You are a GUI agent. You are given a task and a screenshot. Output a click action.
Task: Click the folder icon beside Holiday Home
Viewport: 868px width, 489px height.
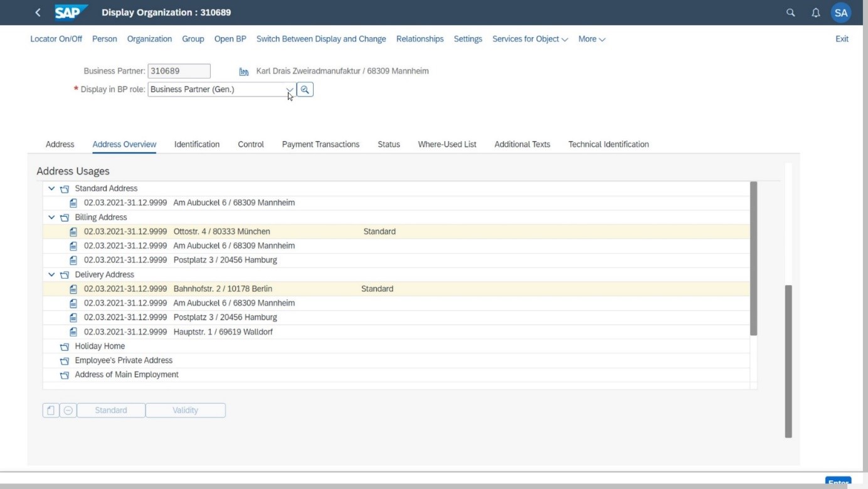(63, 346)
